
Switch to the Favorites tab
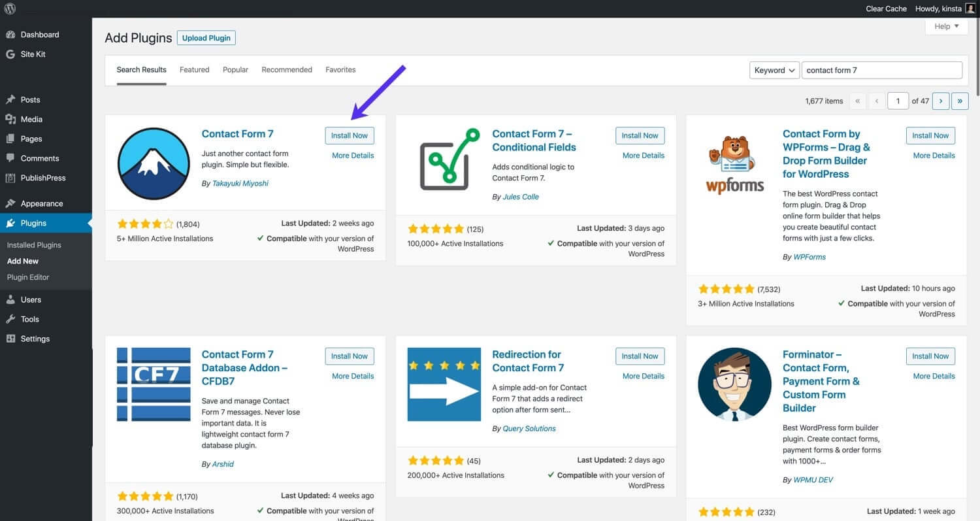click(x=340, y=70)
